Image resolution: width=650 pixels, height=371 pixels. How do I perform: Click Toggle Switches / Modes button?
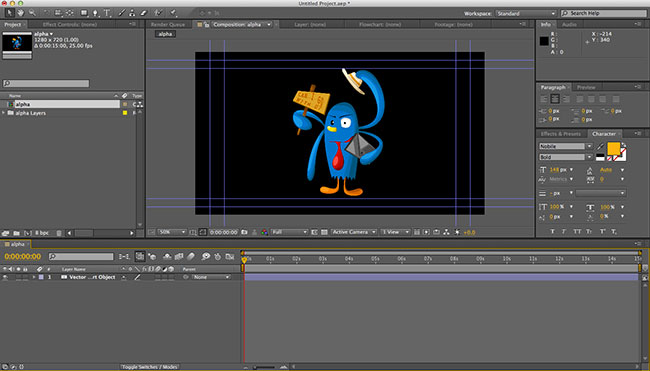pyautogui.click(x=149, y=367)
